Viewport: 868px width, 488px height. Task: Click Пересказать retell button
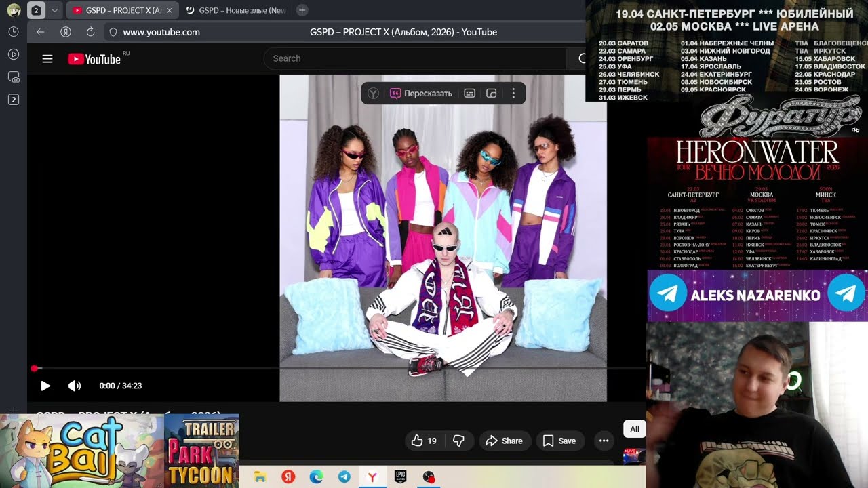click(421, 94)
